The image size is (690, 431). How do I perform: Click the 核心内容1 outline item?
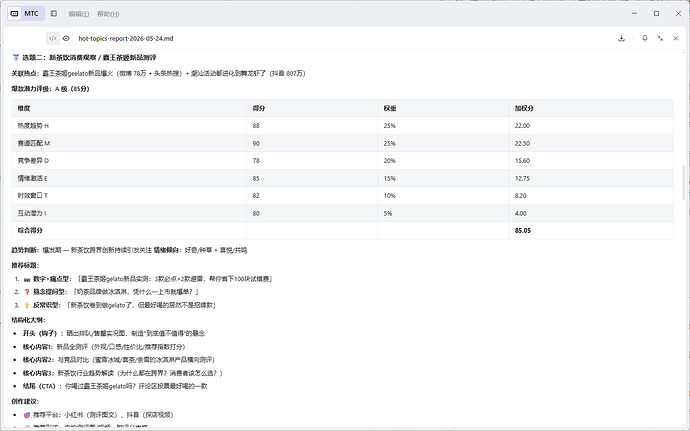coord(104,346)
